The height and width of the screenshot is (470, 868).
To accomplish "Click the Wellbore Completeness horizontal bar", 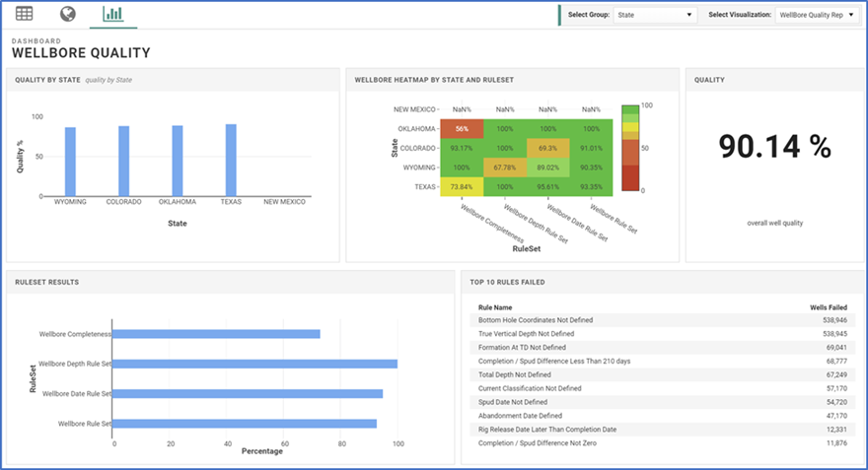I will pos(216,334).
